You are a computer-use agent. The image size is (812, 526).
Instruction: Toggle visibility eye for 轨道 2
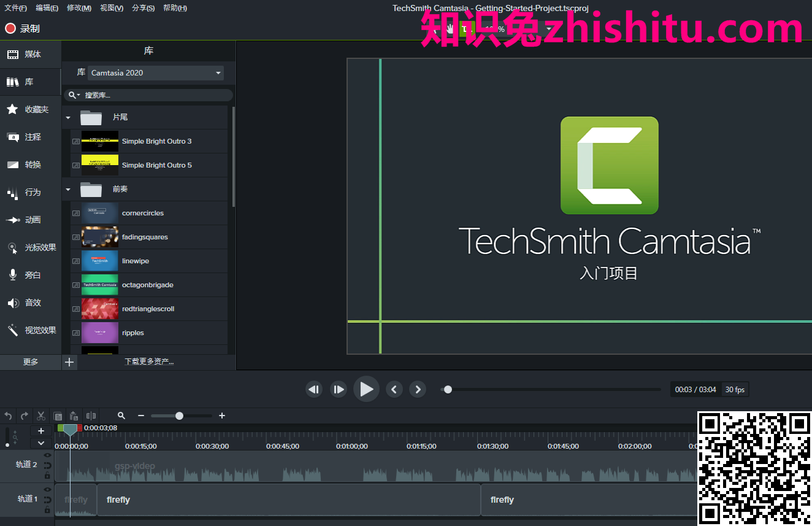47,455
